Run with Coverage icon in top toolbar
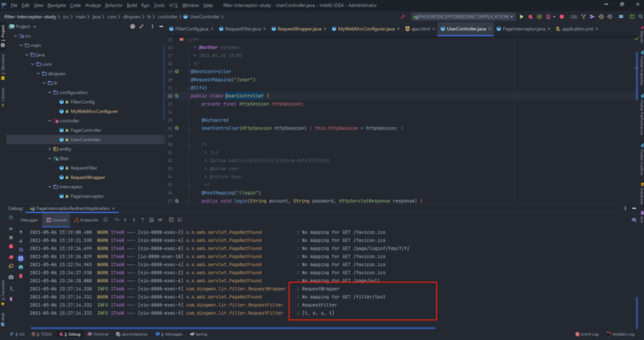The width and height of the screenshot is (644, 340). 539,17
